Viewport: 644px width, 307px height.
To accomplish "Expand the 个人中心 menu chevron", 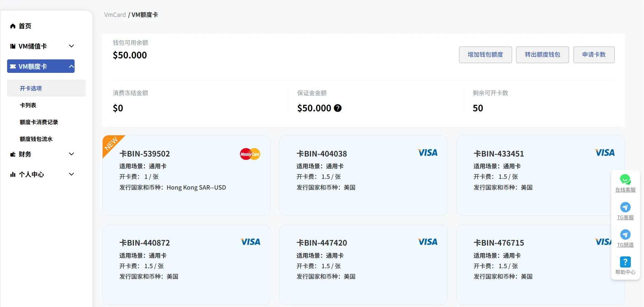I will coord(71,174).
